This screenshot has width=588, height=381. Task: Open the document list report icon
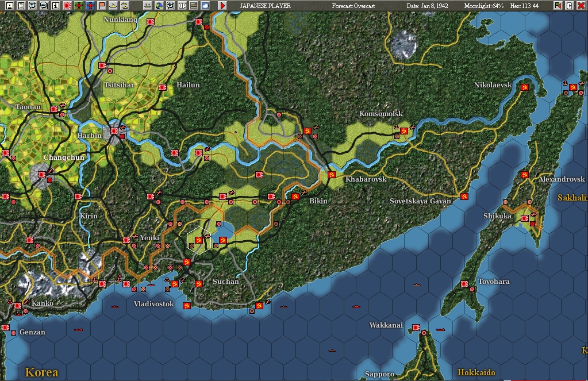coord(21,5)
